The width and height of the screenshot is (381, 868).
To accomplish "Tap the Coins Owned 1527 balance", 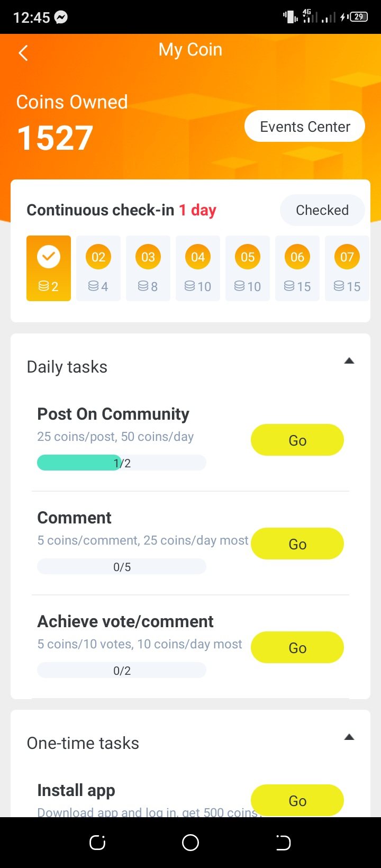I will point(56,138).
